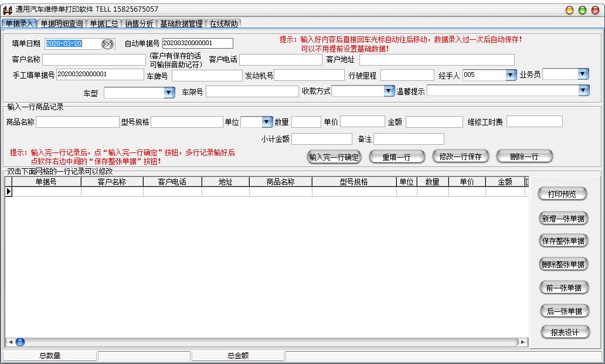Click the red close window button
Viewport: 605px width, 364px height.
pos(596,11)
